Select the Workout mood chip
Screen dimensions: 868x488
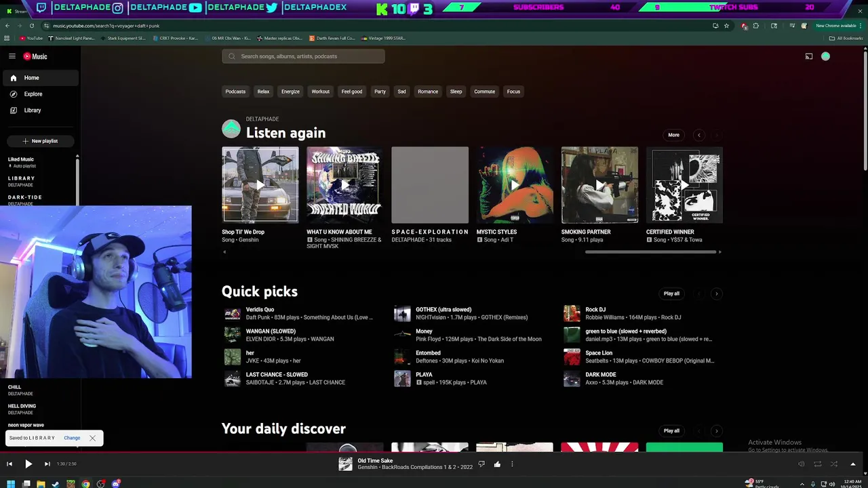click(320, 91)
